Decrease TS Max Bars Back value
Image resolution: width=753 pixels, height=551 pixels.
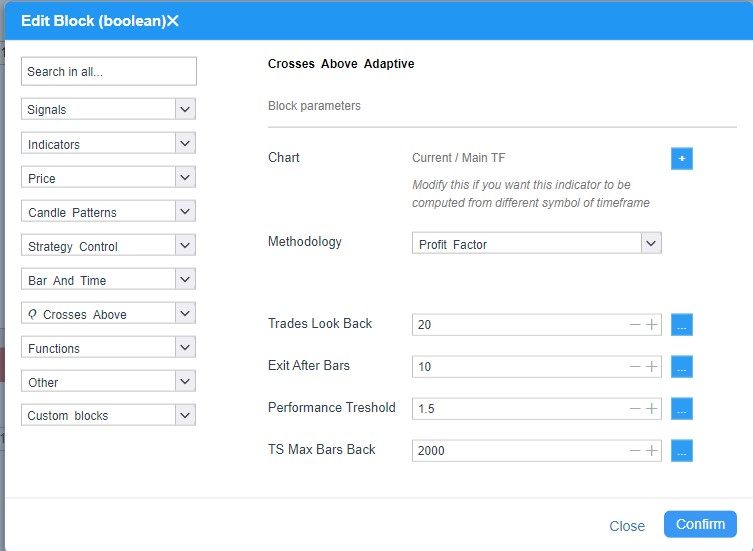635,451
